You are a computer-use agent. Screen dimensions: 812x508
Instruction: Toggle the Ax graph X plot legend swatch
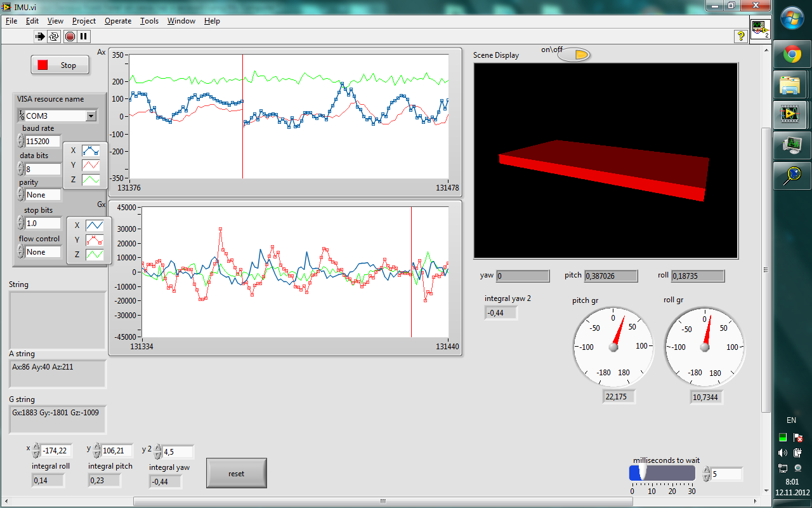point(91,150)
